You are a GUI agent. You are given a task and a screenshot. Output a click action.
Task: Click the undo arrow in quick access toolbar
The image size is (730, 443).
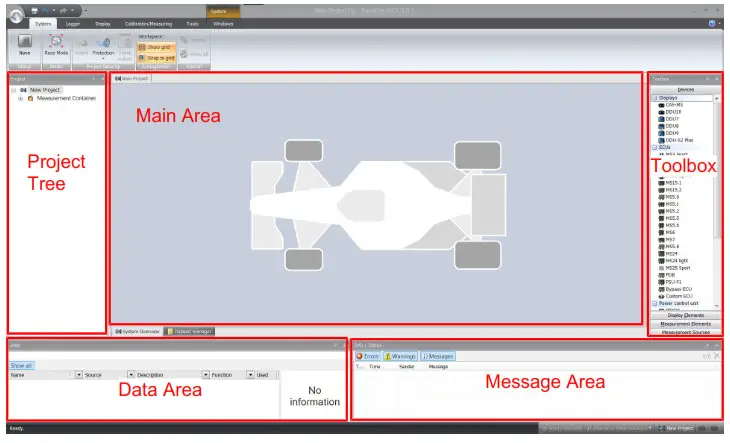click(45, 10)
